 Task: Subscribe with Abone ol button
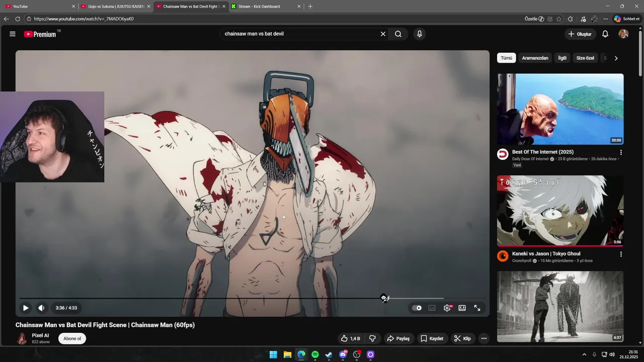[72, 338]
